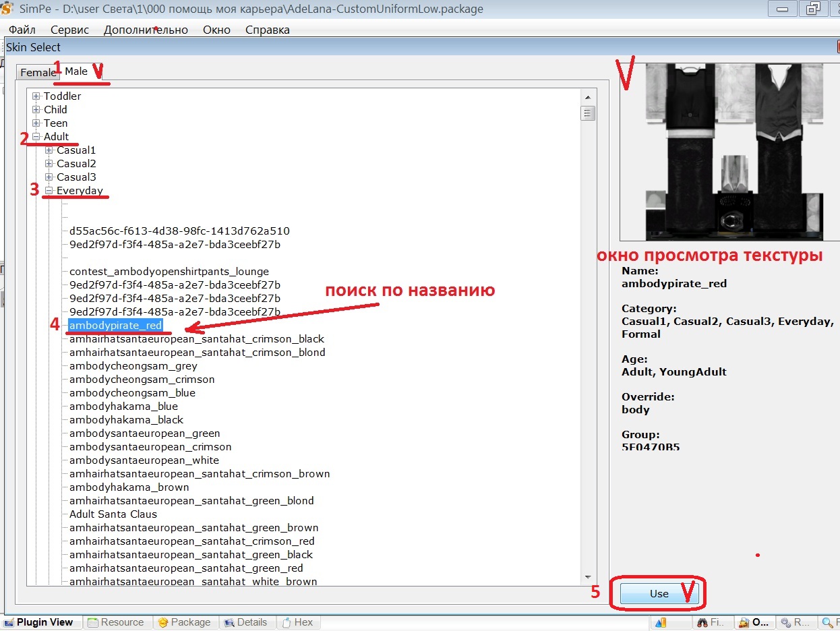The width and height of the screenshot is (840, 631).
Task: Select ambodycheongsam_grey in the skin list
Action: click(133, 366)
